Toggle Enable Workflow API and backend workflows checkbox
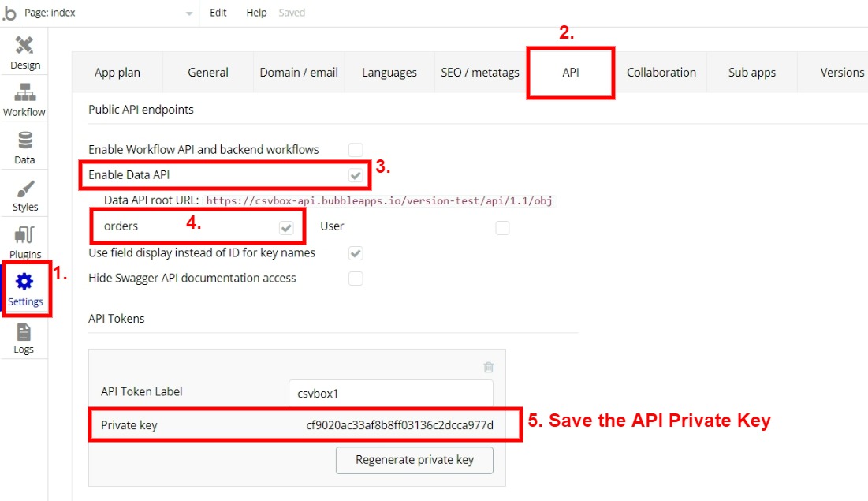This screenshot has height=501, width=868. tap(356, 150)
